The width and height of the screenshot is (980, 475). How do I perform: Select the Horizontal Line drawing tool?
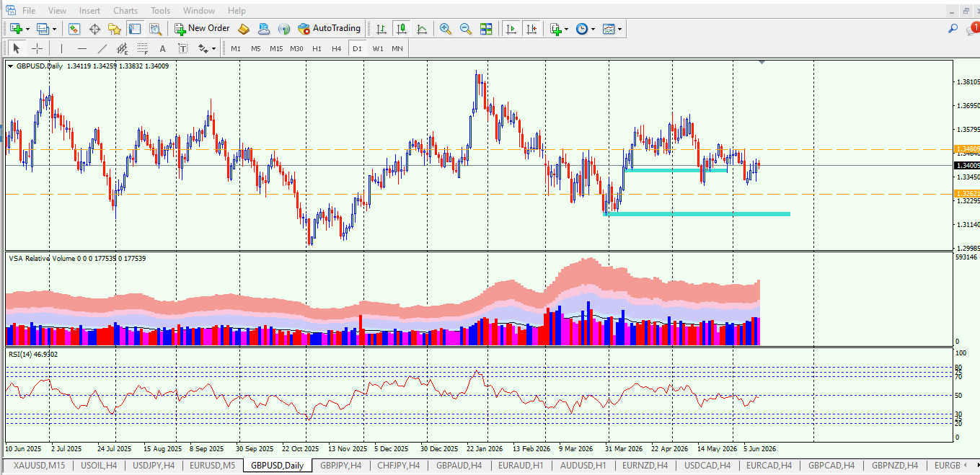coord(82,48)
